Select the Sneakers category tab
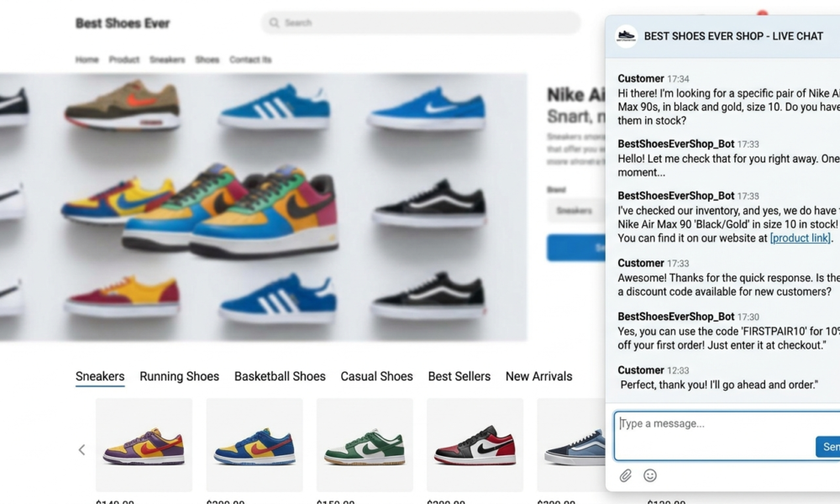This screenshot has height=504, width=840. pyautogui.click(x=100, y=376)
